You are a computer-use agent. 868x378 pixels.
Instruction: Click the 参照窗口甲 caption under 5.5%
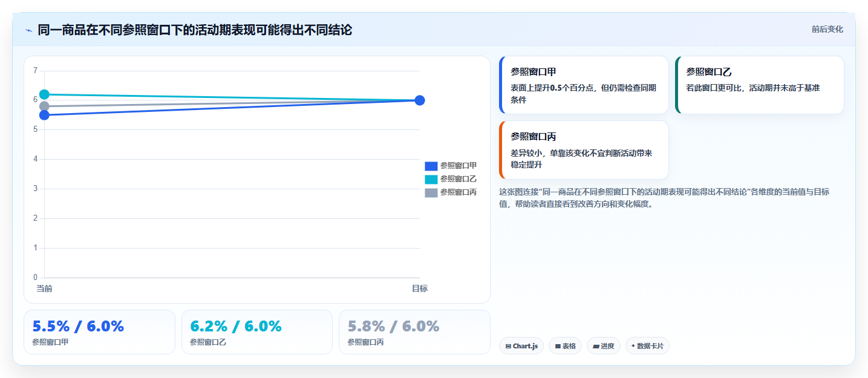tap(50, 342)
